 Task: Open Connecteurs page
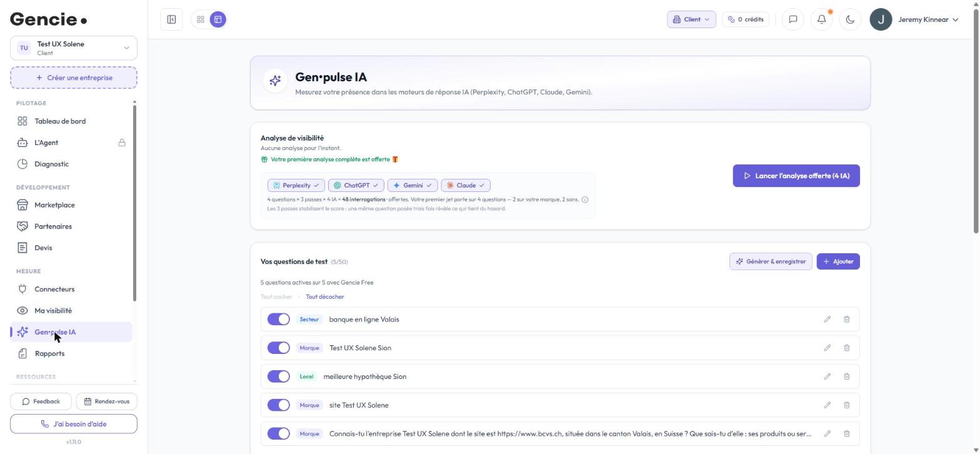pos(71,289)
